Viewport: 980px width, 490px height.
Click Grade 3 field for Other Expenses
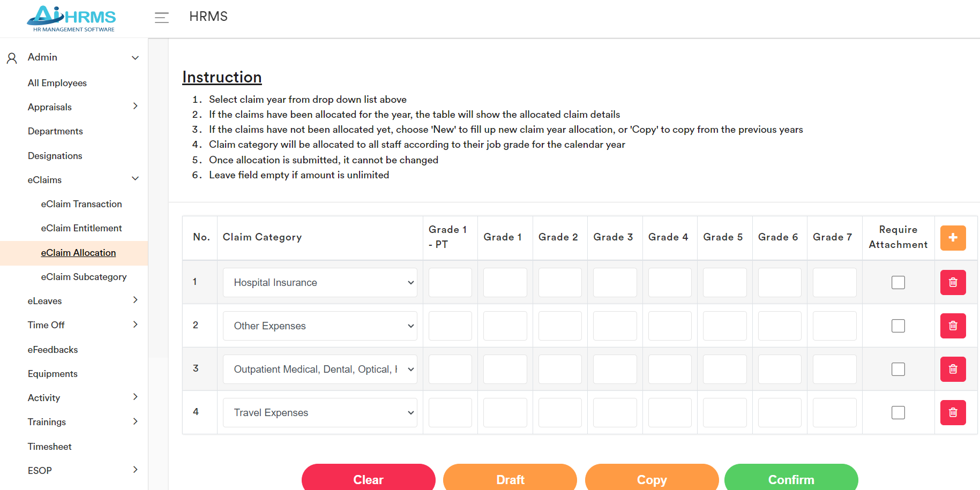tap(615, 326)
